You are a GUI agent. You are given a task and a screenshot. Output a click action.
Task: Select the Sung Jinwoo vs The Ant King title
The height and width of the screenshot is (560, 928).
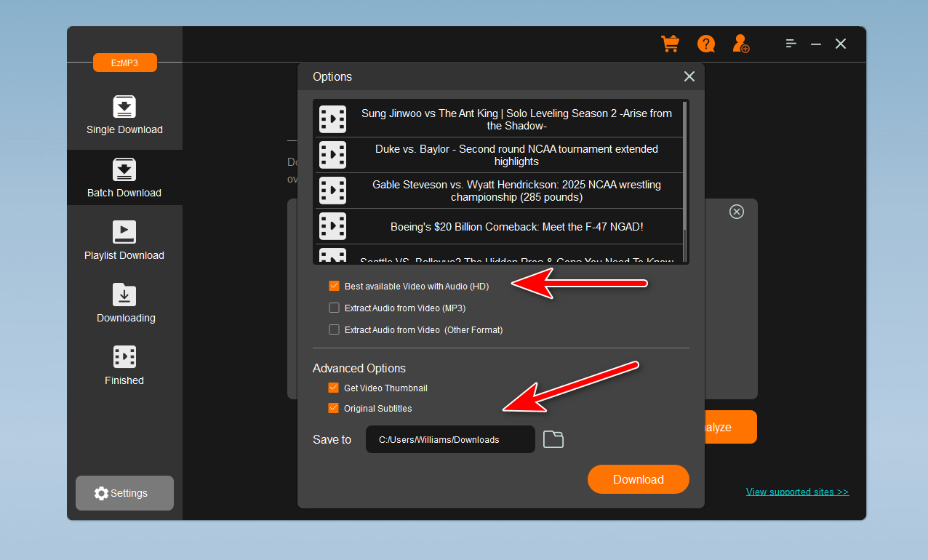516,119
